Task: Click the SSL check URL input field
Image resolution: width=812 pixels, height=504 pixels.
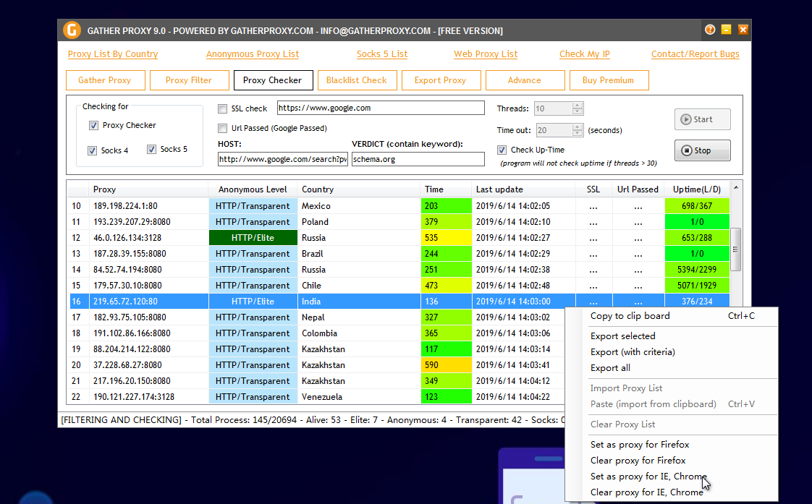Action: point(381,108)
